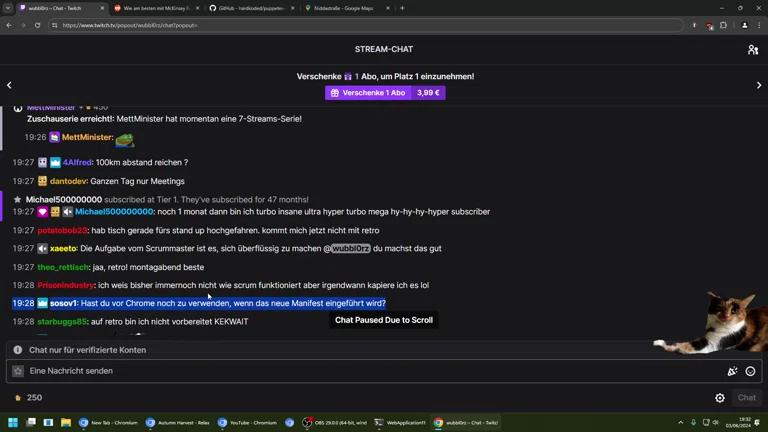
Task: Click username sosov1 in chat
Action: click(64, 303)
